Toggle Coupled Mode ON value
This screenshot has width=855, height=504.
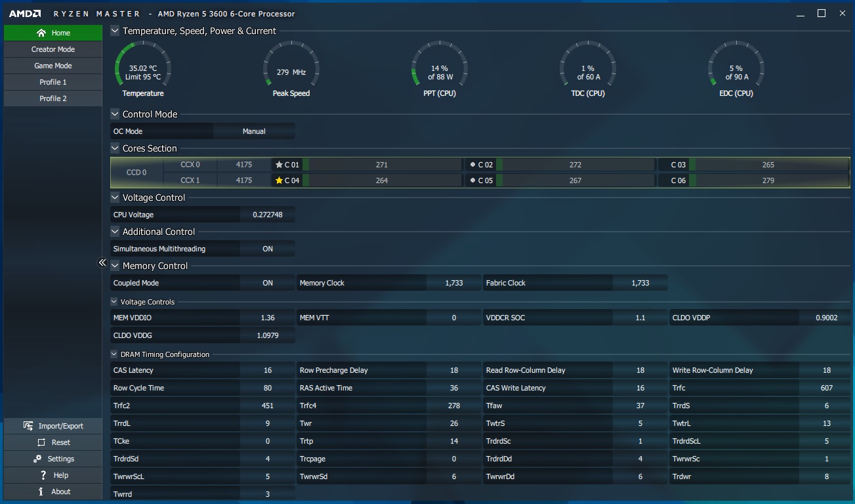click(x=268, y=283)
